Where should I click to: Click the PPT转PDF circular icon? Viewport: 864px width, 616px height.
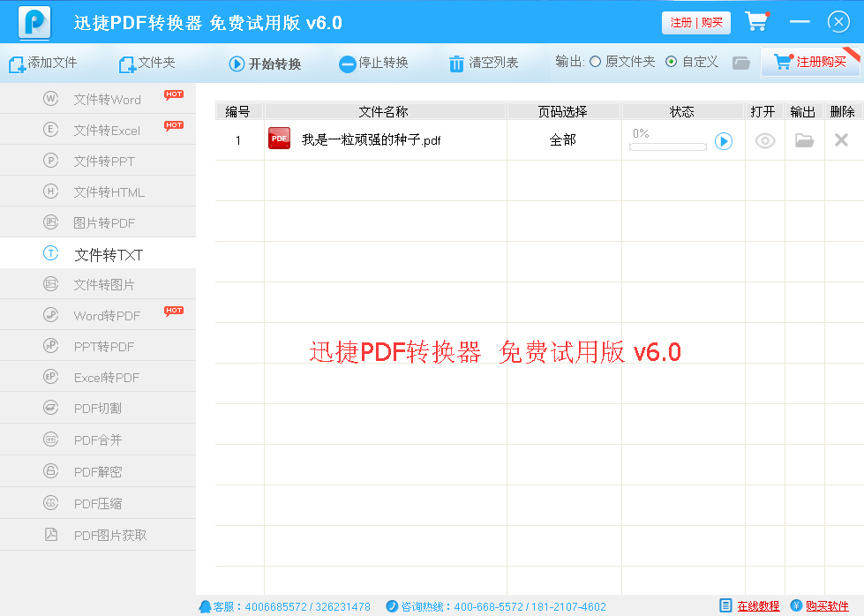[x=50, y=345]
